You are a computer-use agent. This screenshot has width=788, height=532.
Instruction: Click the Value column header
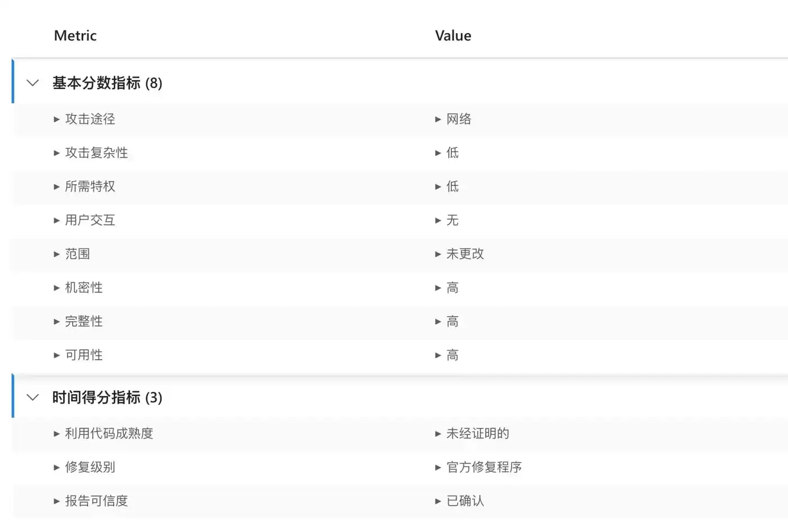pos(453,35)
